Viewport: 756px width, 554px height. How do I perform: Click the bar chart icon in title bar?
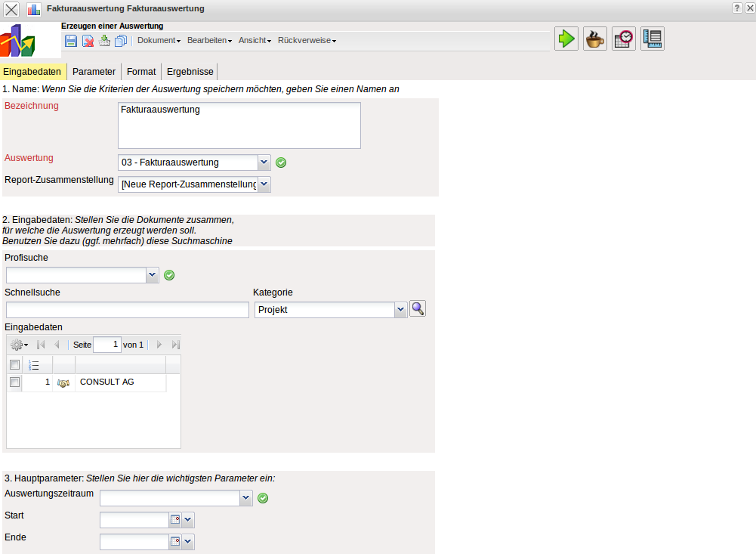[34, 8]
